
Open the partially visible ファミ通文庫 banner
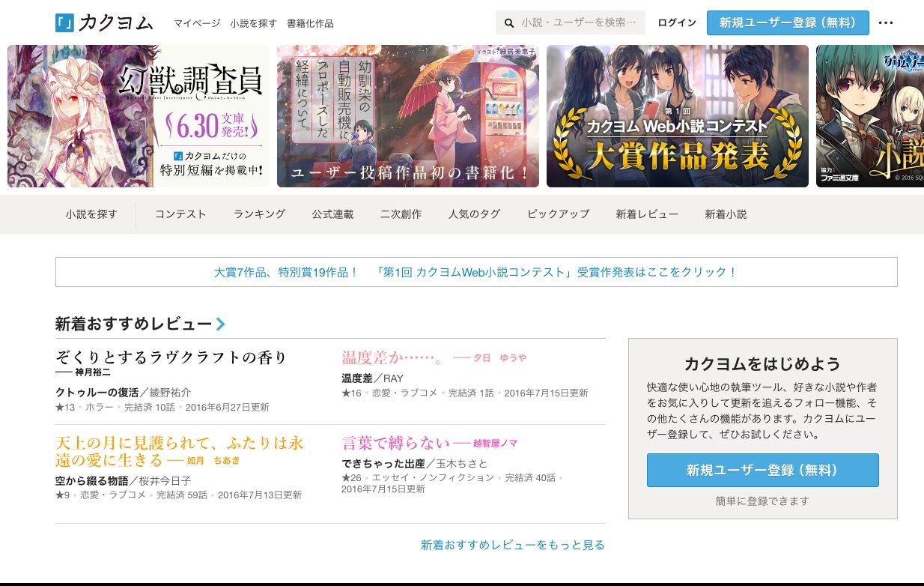click(x=870, y=116)
